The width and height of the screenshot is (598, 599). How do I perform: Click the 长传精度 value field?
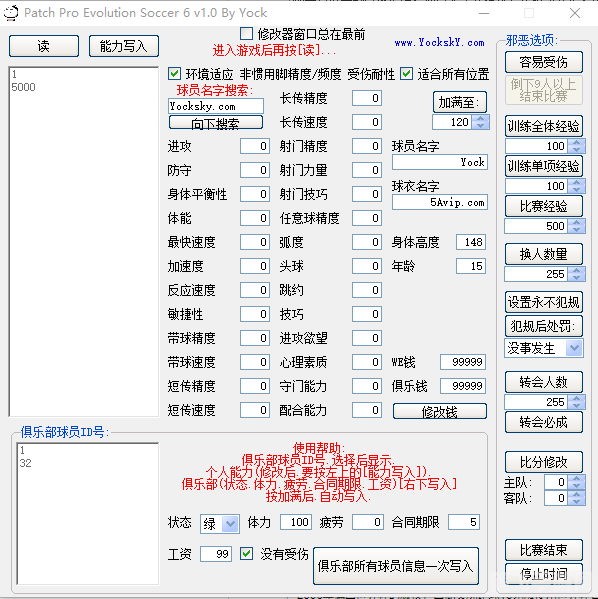click(367, 98)
